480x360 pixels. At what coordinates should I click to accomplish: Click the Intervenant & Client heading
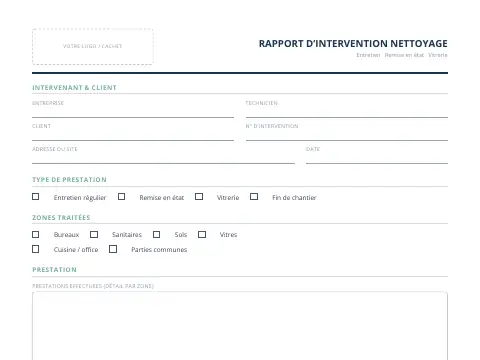[x=74, y=88]
